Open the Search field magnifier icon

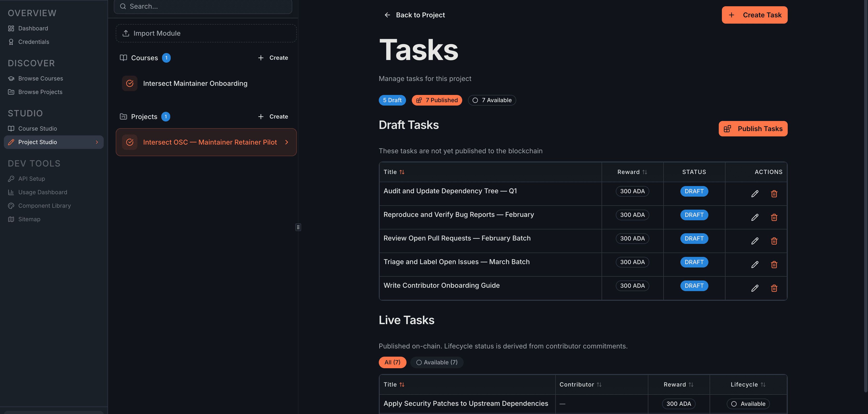(123, 6)
